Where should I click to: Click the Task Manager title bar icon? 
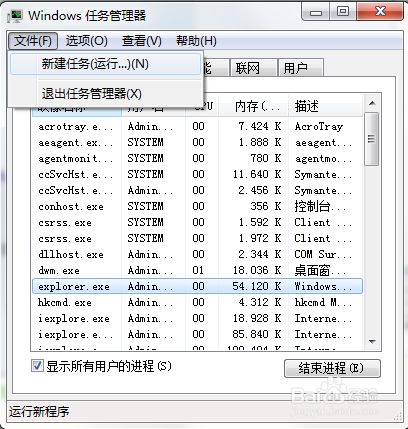click(x=15, y=16)
